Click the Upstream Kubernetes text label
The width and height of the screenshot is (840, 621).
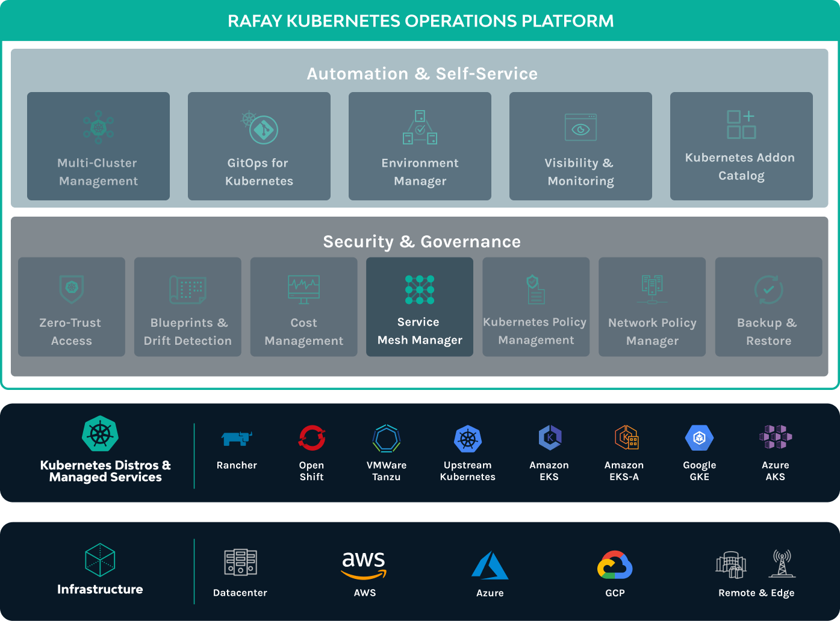pyautogui.click(x=468, y=471)
